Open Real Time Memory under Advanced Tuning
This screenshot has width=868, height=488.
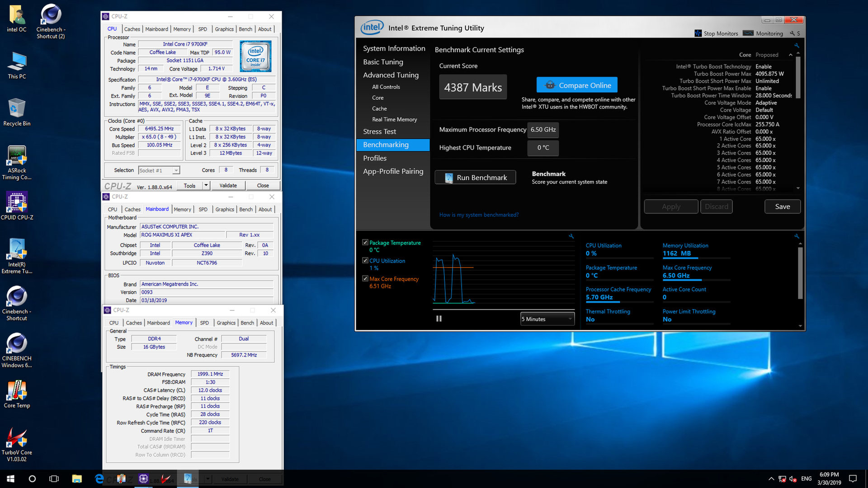[x=394, y=119]
